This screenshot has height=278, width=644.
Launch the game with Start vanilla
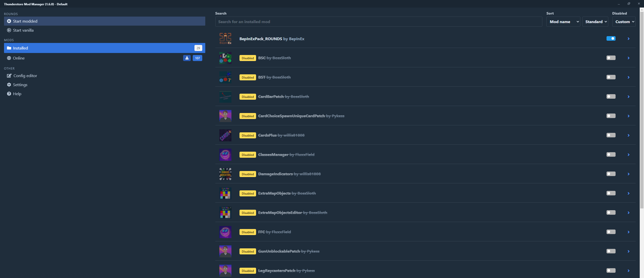click(23, 30)
